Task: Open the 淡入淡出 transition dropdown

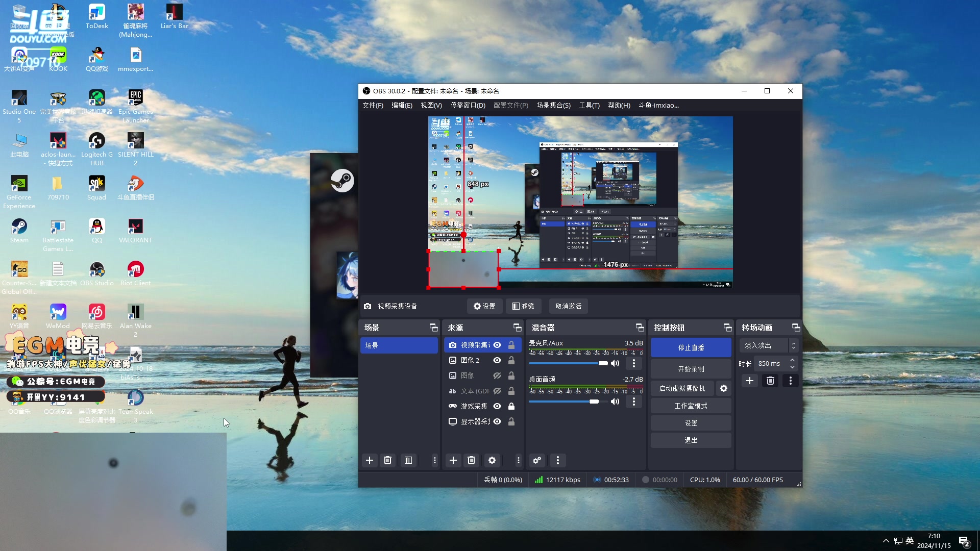Action: tap(769, 345)
